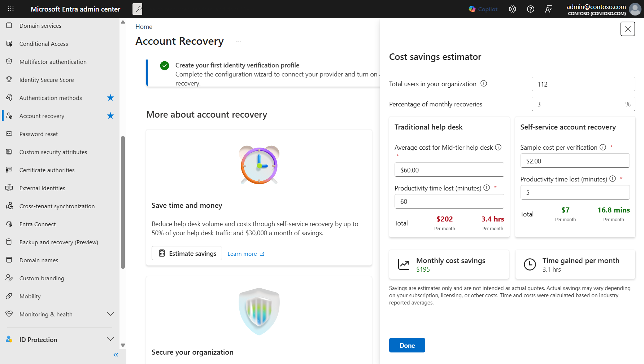Click the Custom branding sidebar icon
The height and width of the screenshot is (364, 644).
(9, 278)
